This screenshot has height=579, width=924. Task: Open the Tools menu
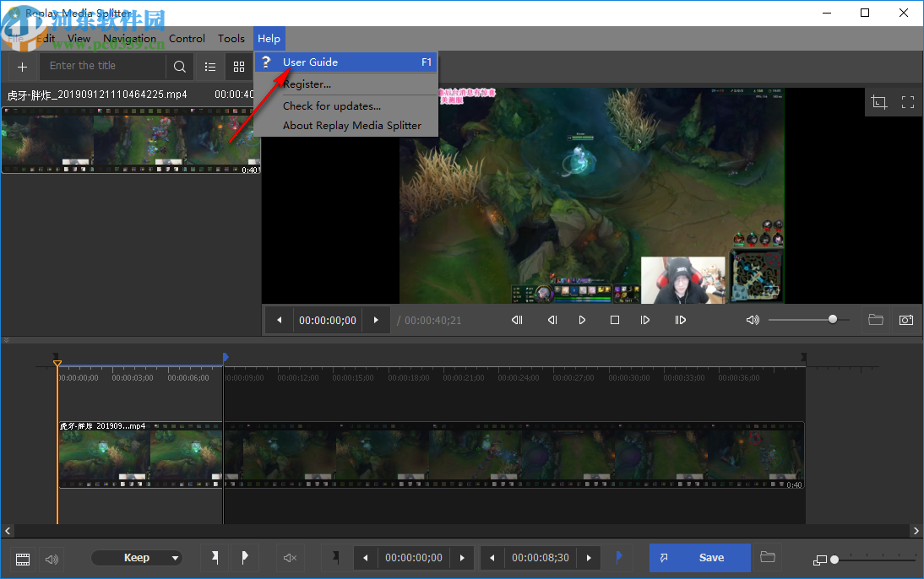point(231,38)
